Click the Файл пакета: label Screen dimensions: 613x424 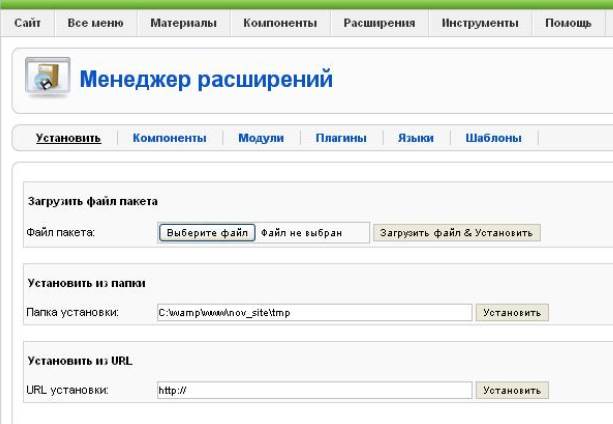[x=61, y=233]
